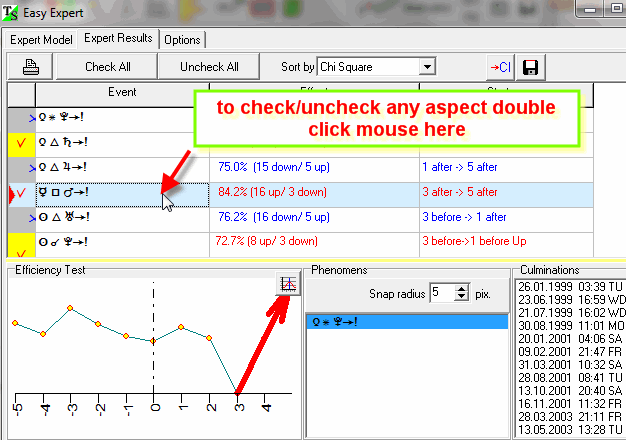This screenshot has width=626, height=440.
Task: Click the red arrow CI button
Action: (499, 67)
